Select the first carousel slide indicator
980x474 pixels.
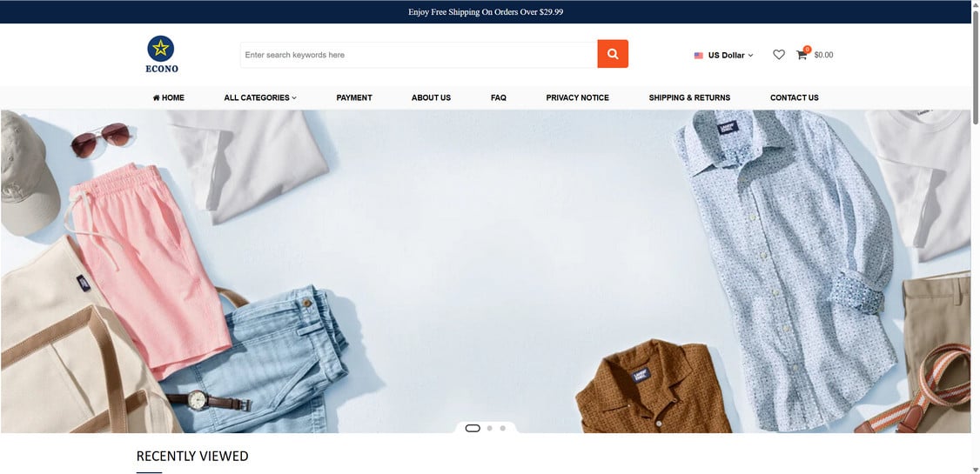473,428
